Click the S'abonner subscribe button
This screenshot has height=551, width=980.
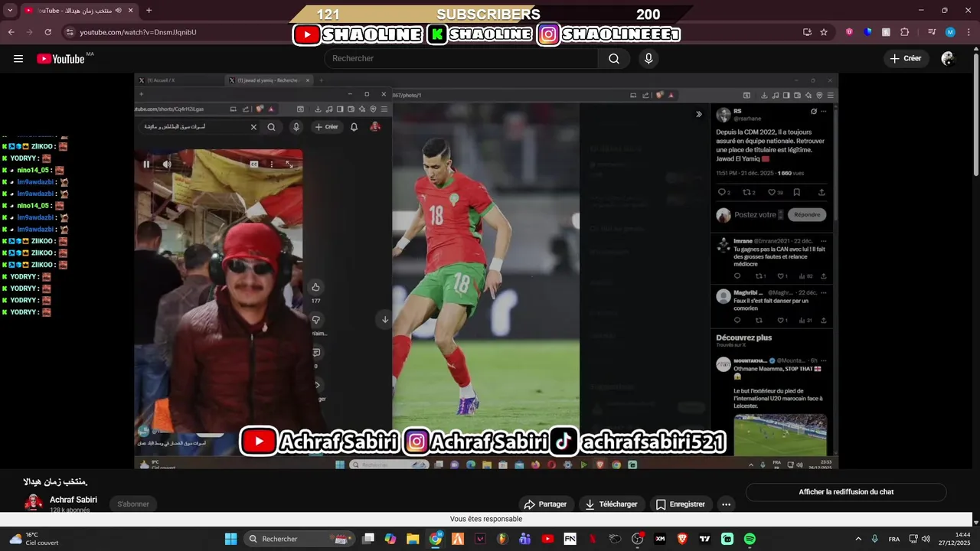pyautogui.click(x=133, y=504)
